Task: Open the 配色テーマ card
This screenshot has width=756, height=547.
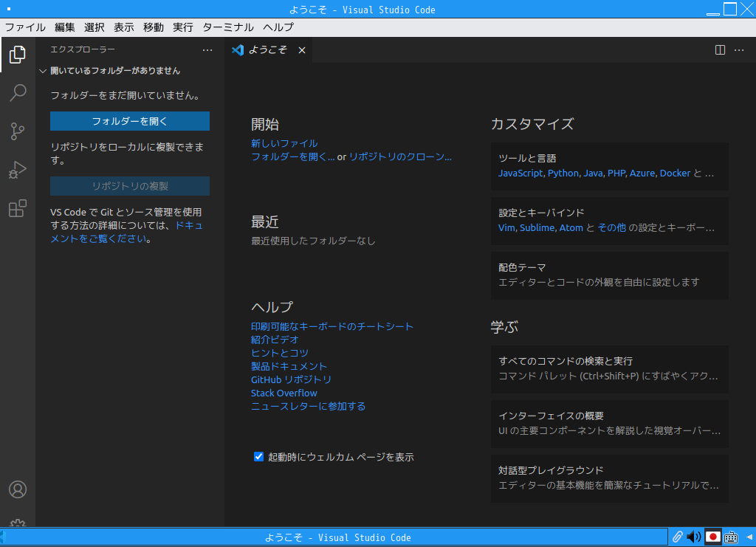Action: pyautogui.click(x=609, y=275)
